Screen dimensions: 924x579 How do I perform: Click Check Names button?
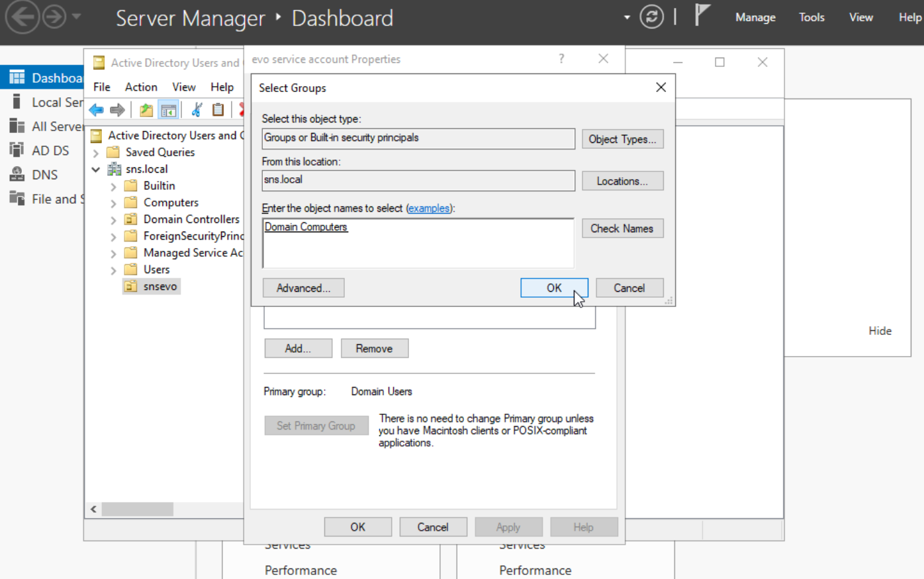(622, 228)
